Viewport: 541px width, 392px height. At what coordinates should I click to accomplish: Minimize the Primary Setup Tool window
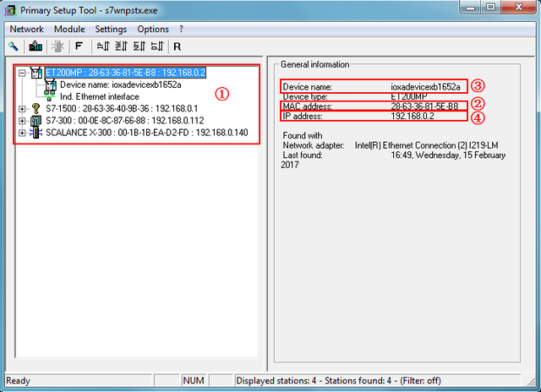(x=471, y=8)
